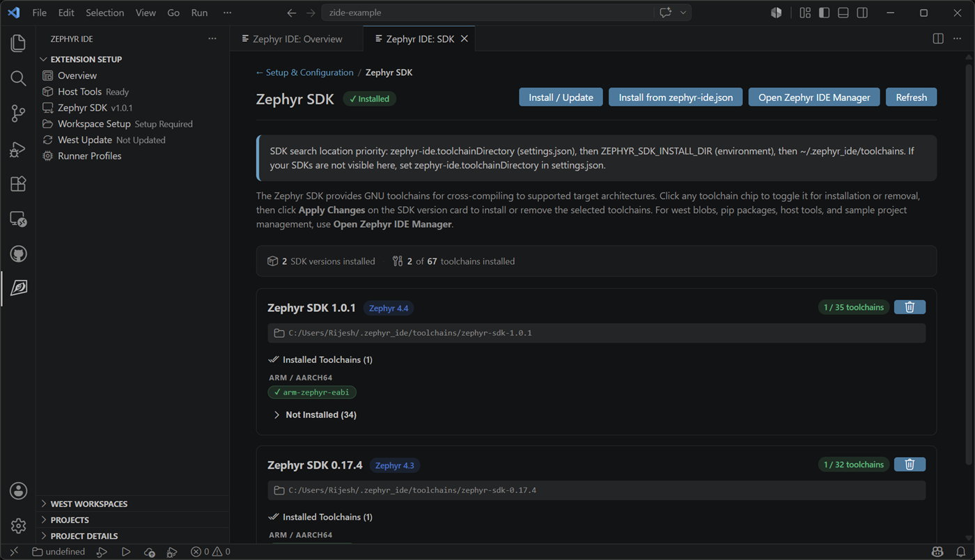Image resolution: width=975 pixels, height=560 pixels.
Task: Toggle Primary Side Bar visibility
Action: pos(824,13)
